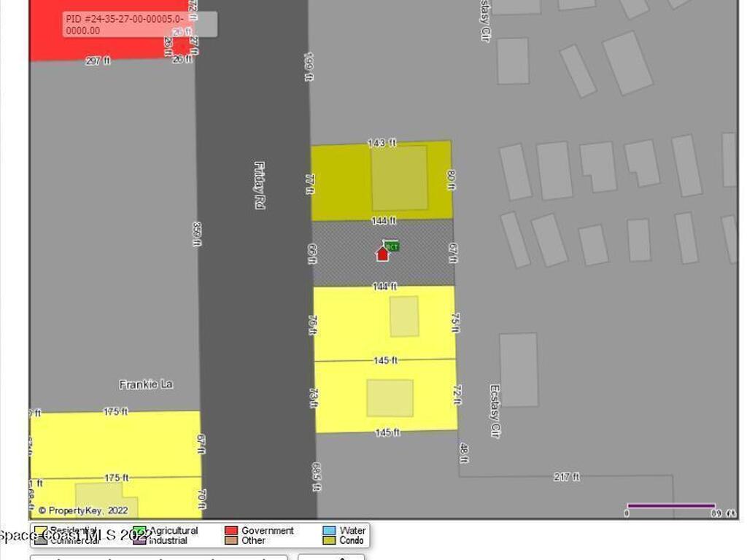747x560 pixels.
Task: Click the building footprint inside the condo parcel
Action: click(399, 178)
